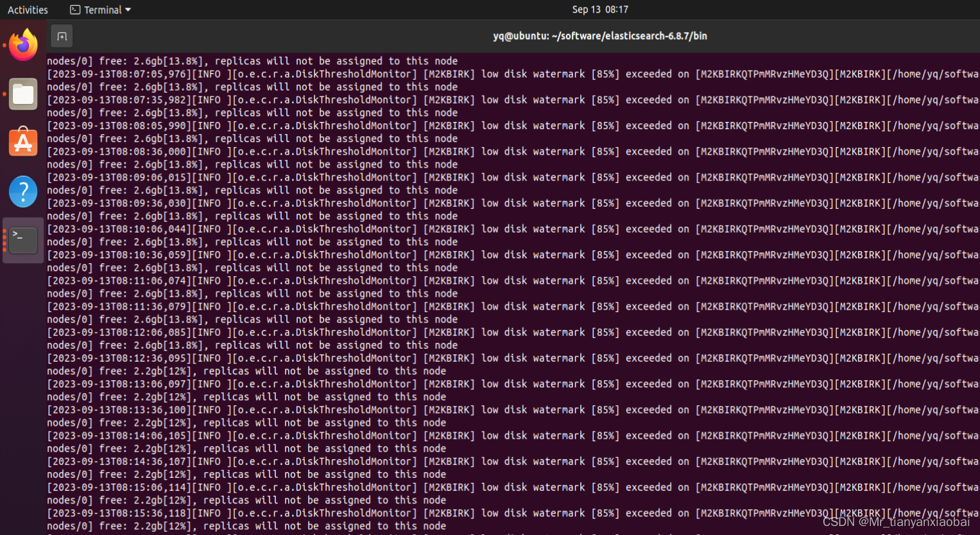The height and width of the screenshot is (535, 980).
Task: Open the Help dock icon
Action: pos(23,191)
